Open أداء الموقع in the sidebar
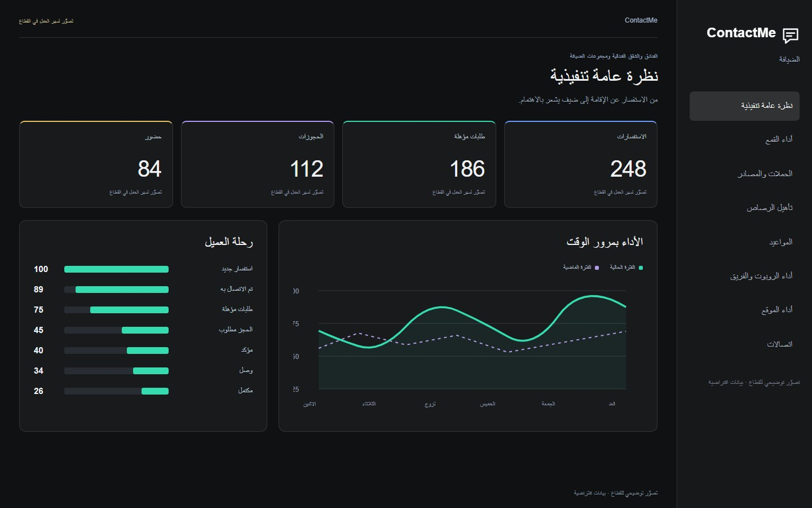812x508 pixels. point(744,310)
